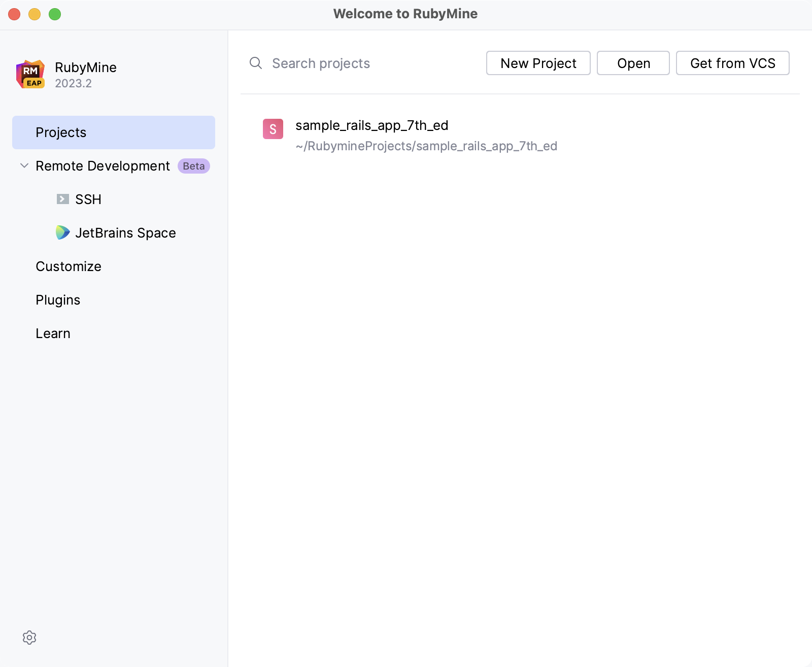Collapse the Remote Development section chevron
Image resolution: width=812 pixels, height=667 pixels.
pos(24,165)
